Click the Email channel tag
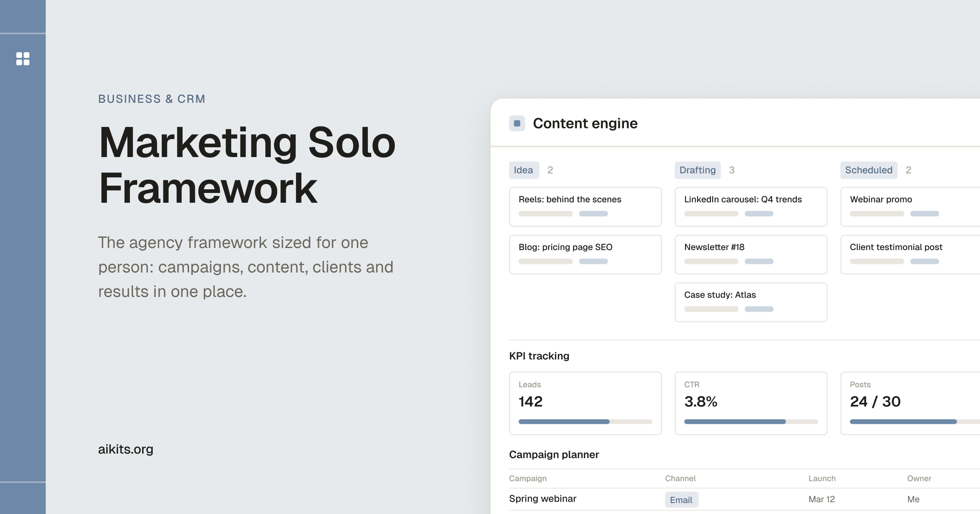980x514 pixels. (x=682, y=500)
